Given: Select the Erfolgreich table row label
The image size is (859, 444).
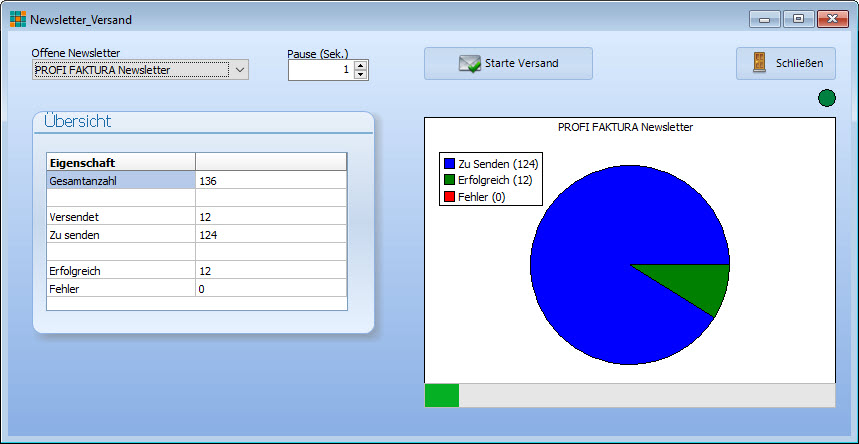Looking at the screenshot, I should coord(121,271).
